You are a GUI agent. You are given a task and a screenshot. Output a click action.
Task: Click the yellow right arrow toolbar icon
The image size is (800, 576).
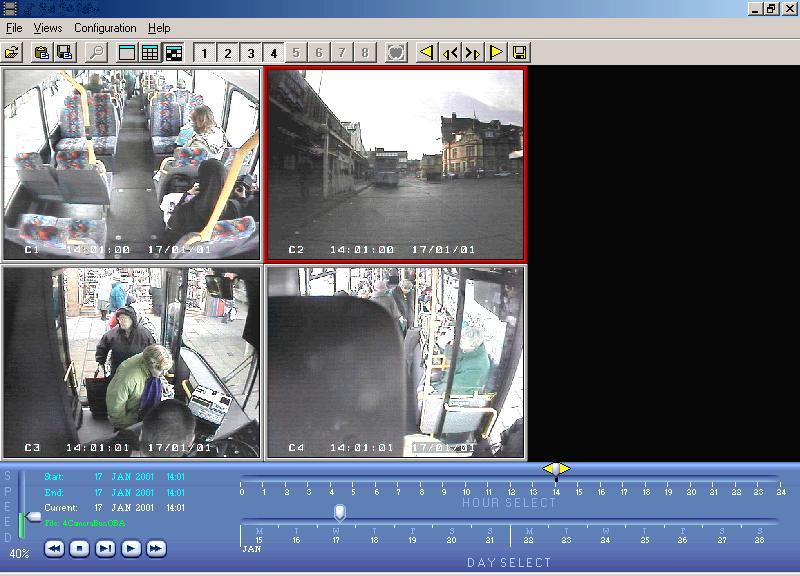click(496, 52)
